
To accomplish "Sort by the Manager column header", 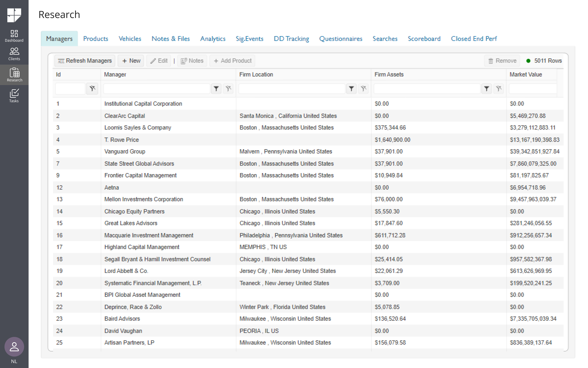I will [168, 74].
